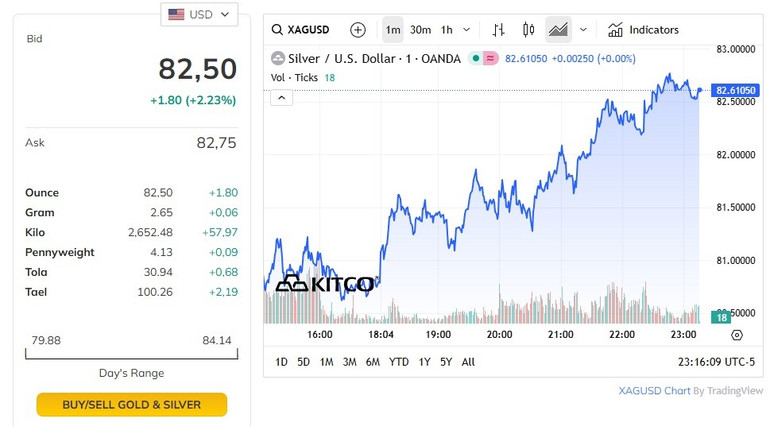
Task: Switch to 1m interval
Action: point(393,30)
